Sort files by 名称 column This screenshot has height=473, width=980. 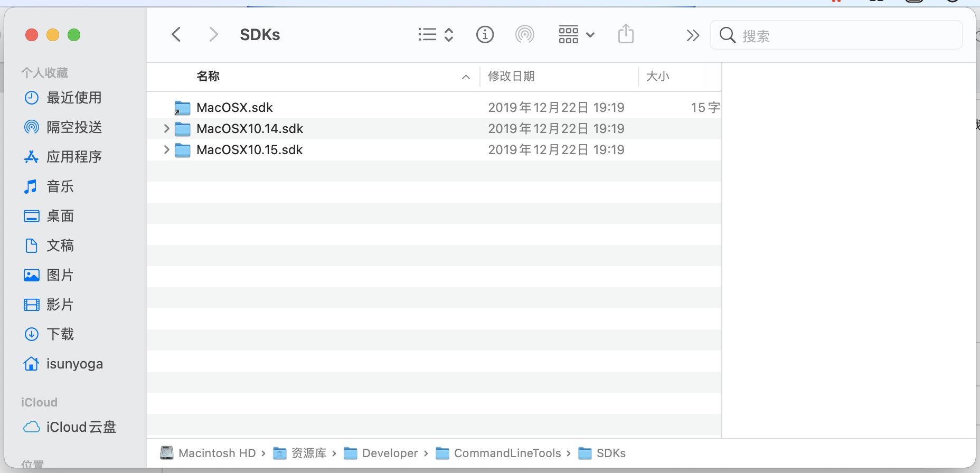click(208, 77)
